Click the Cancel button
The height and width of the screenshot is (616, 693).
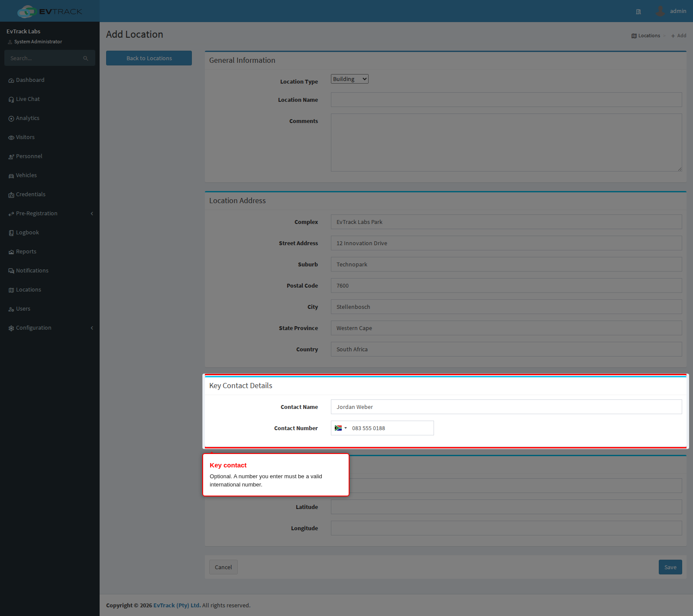coord(223,567)
